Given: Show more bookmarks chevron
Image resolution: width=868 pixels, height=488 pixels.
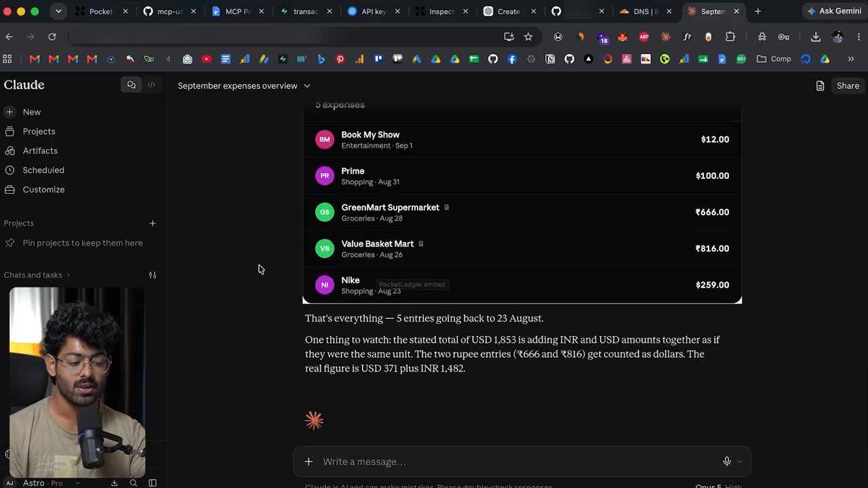Looking at the screenshot, I should [851, 59].
